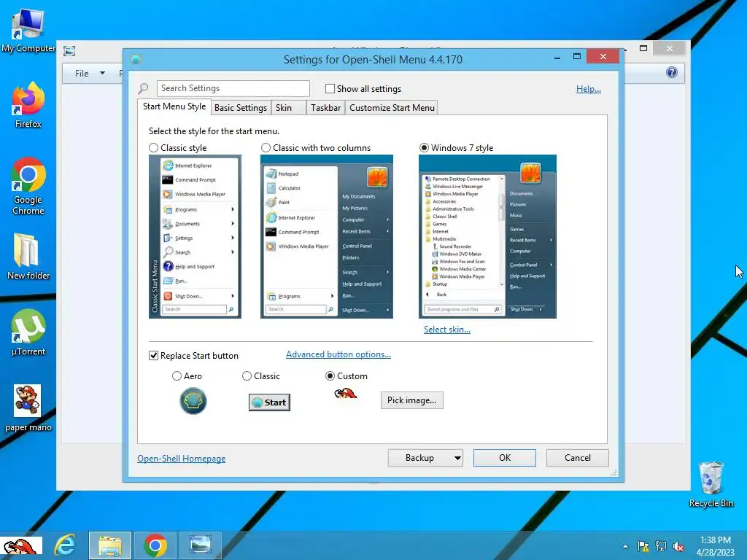Viewport: 747px width, 560px height.
Task: Open the Recycle Bin
Action: pyautogui.click(x=711, y=484)
